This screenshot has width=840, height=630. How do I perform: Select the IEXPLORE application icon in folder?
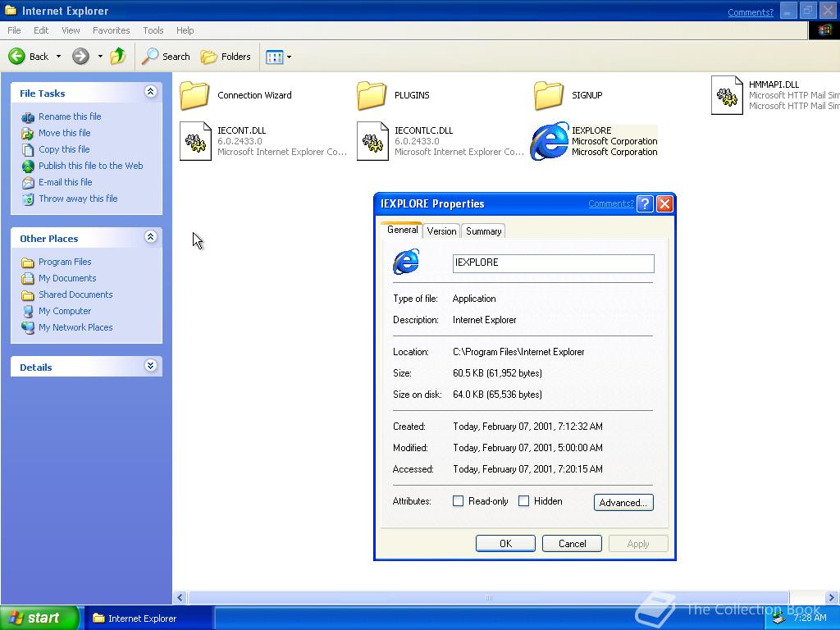(x=549, y=141)
